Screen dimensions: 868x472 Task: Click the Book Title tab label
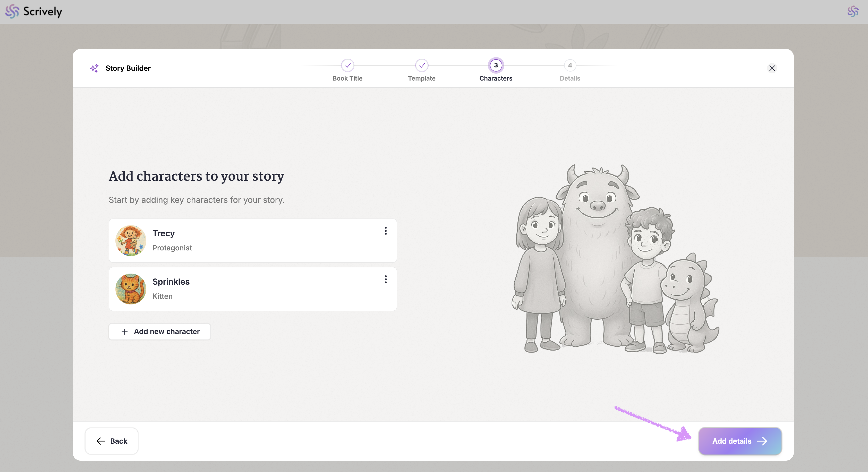coord(347,78)
